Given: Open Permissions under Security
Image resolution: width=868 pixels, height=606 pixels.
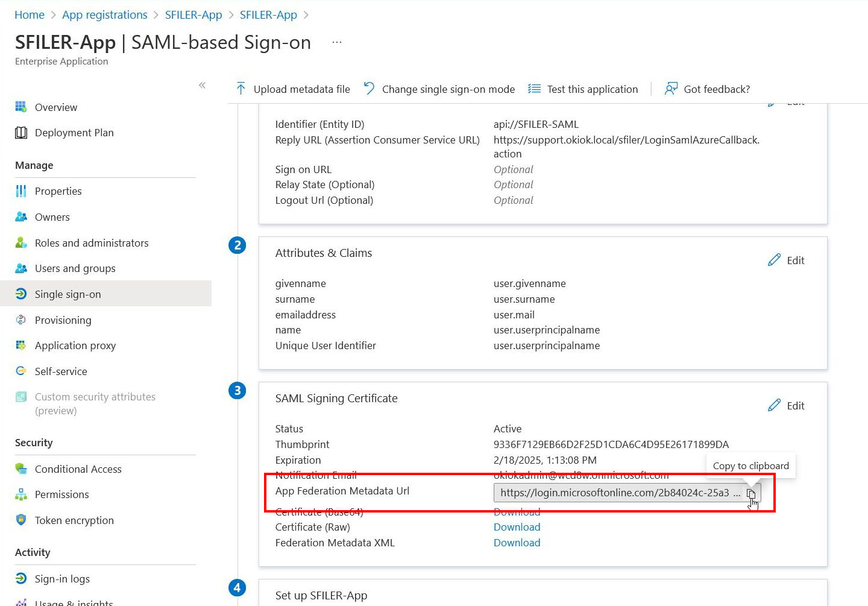Looking at the screenshot, I should pos(62,494).
